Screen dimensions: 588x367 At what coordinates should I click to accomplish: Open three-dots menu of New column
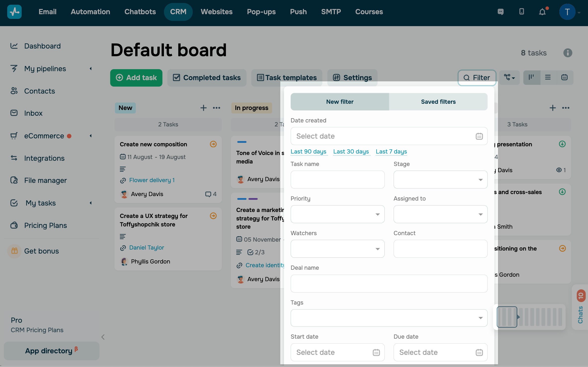[x=216, y=108]
